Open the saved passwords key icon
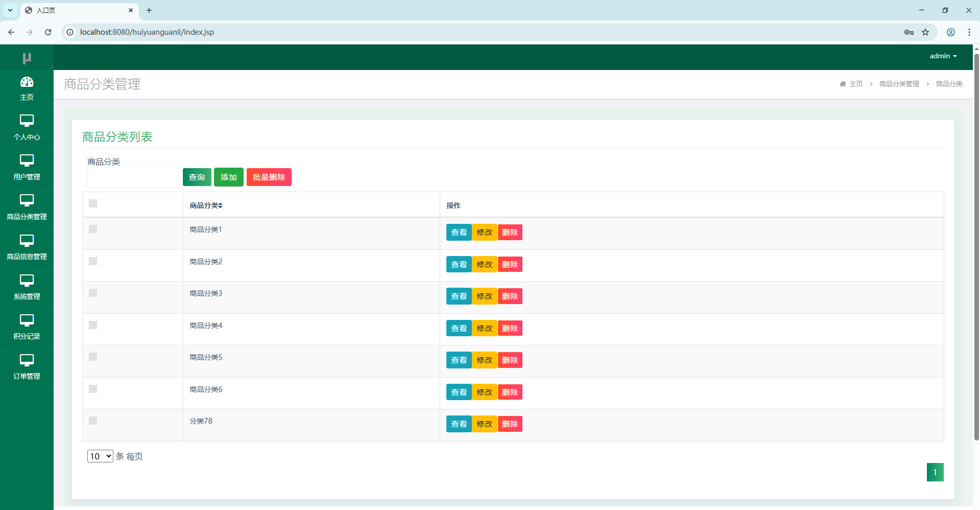Image resolution: width=980 pixels, height=510 pixels. (x=909, y=32)
